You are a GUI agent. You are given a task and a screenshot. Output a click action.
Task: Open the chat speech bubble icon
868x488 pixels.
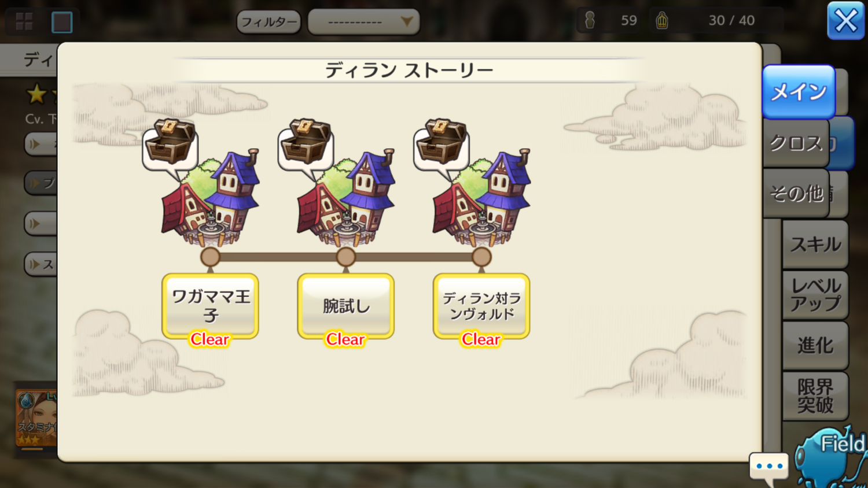tap(769, 467)
